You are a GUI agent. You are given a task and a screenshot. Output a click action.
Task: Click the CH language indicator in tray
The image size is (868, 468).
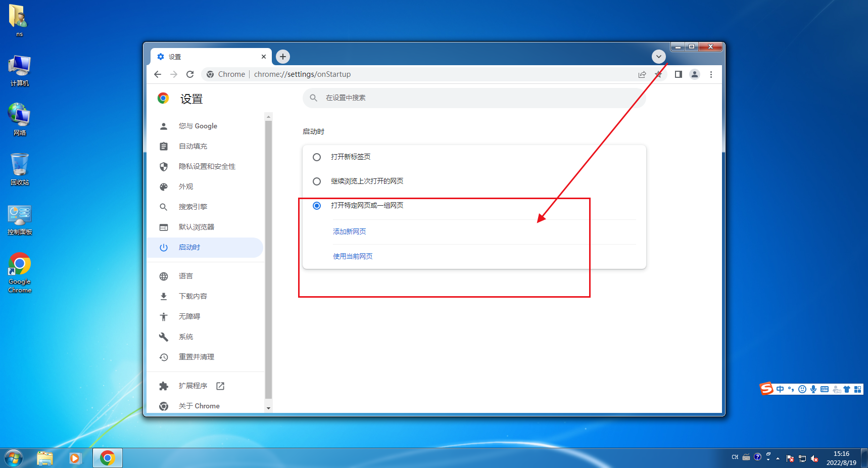735,457
